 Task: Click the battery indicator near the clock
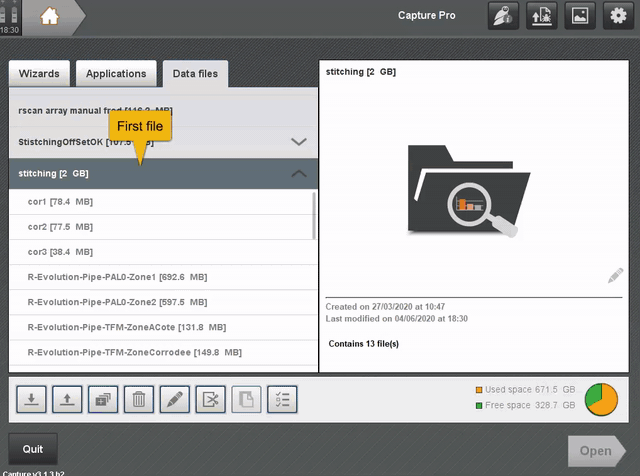click(9, 12)
